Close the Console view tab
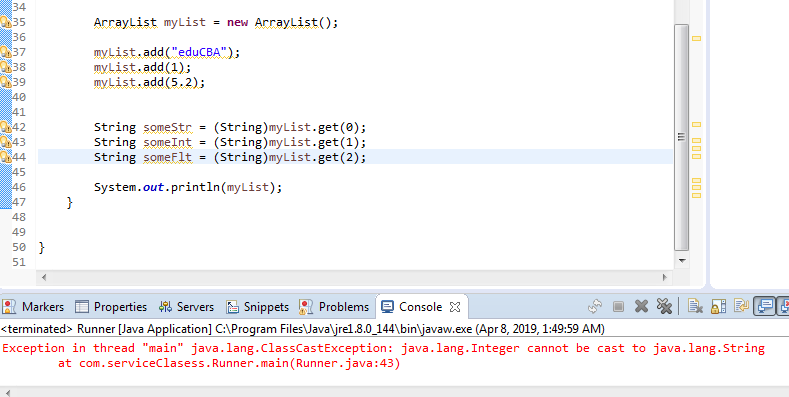789x397 pixels. pos(454,306)
